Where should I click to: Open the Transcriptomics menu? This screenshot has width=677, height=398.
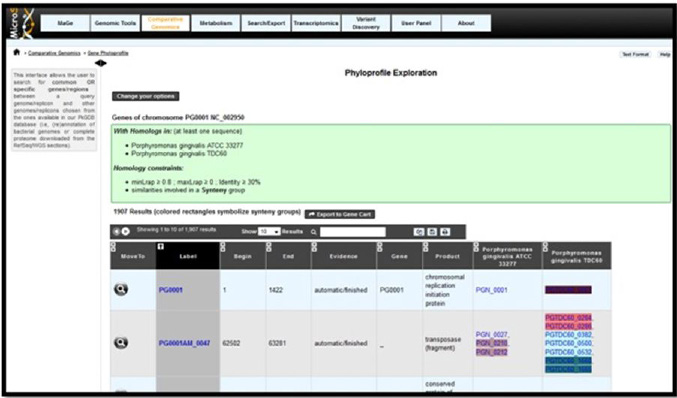[x=316, y=23]
